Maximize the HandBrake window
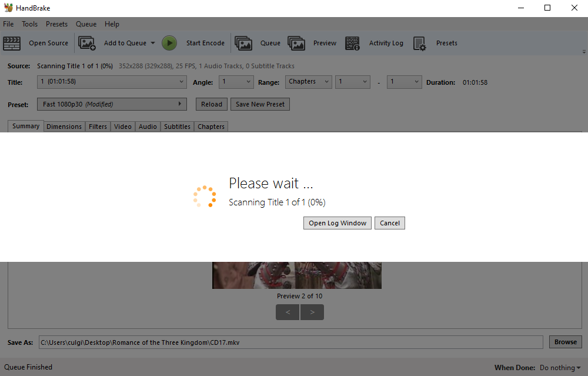Viewport: 588px width, 376px height. click(x=547, y=8)
